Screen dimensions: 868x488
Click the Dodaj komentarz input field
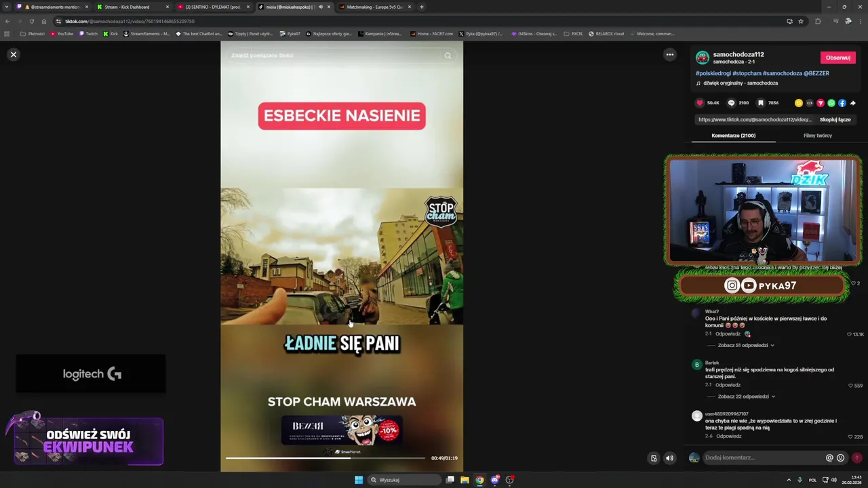[x=763, y=457]
